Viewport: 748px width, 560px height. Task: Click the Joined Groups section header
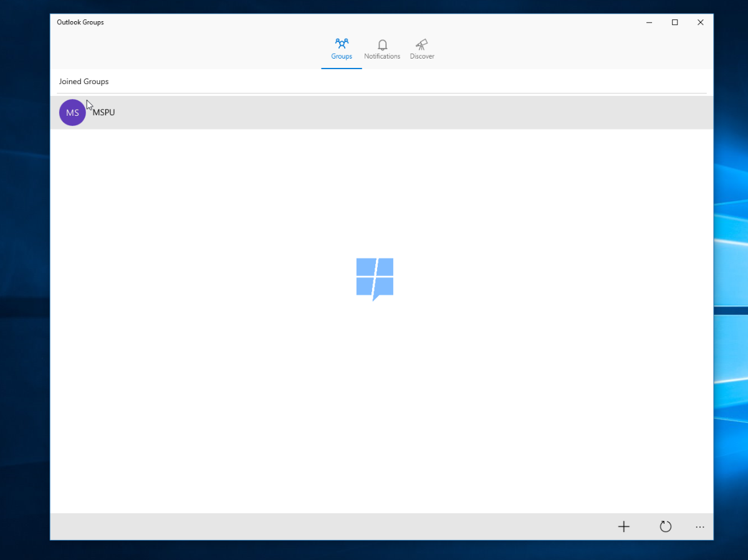(84, 82)
